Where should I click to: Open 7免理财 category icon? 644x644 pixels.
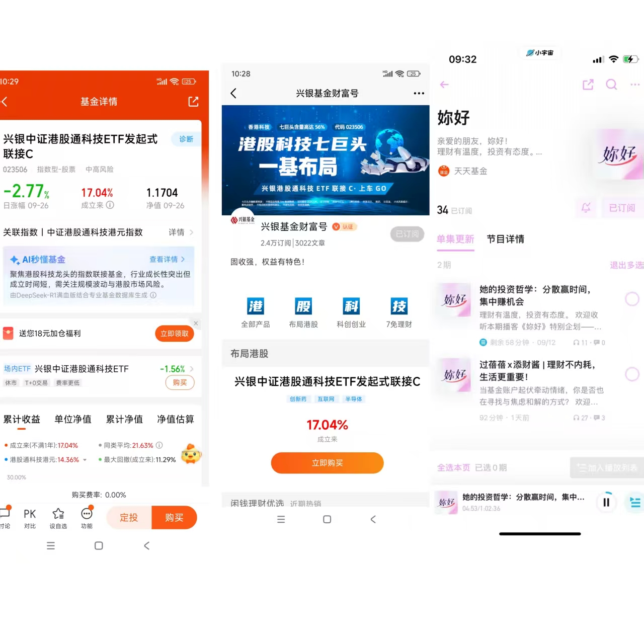coord(399,312)
